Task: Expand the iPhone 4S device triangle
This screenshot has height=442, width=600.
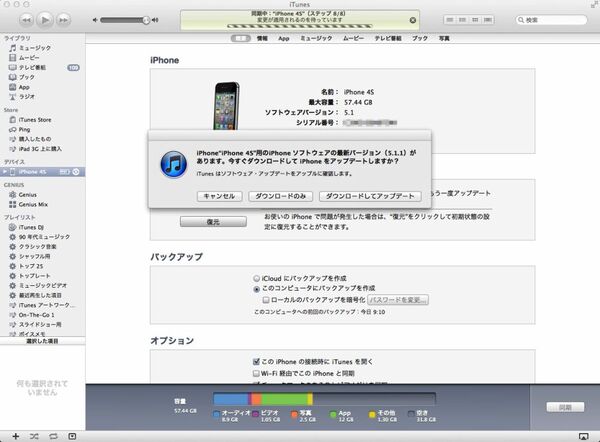Action: (x=5, y=172)
